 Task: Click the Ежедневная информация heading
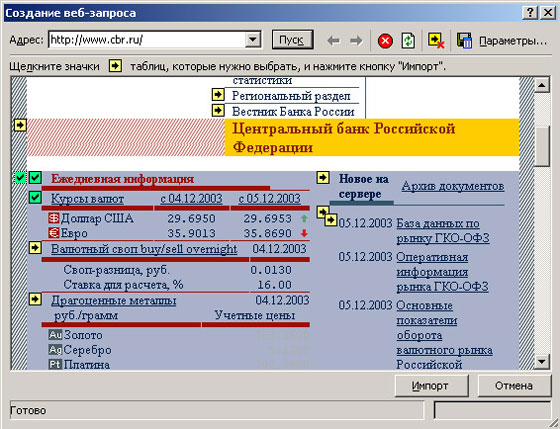[122, 179]
